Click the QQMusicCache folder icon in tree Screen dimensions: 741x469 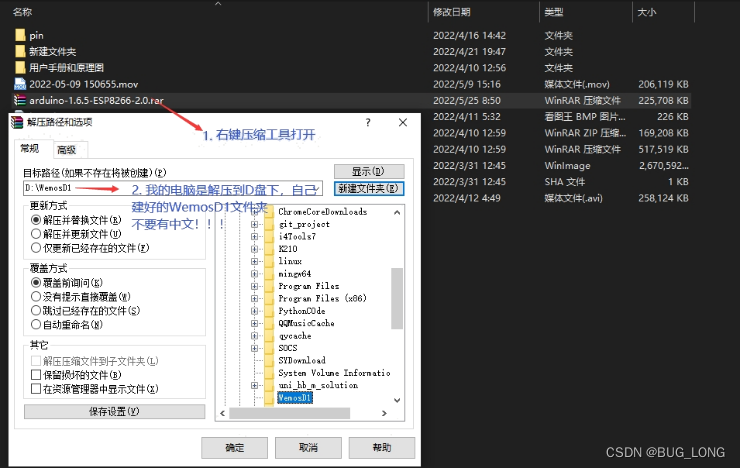(269, 323)
